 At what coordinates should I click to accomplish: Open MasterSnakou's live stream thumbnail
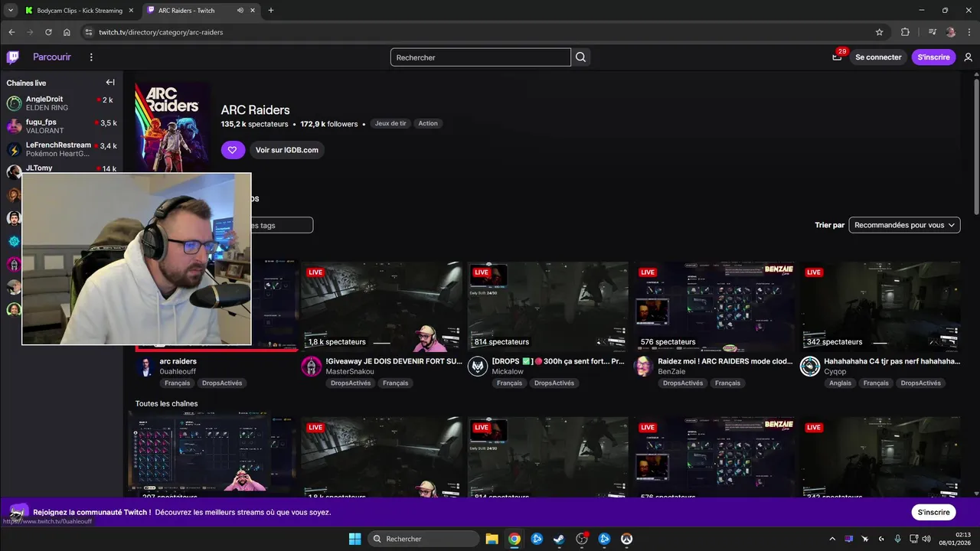(x=381, y=306)
